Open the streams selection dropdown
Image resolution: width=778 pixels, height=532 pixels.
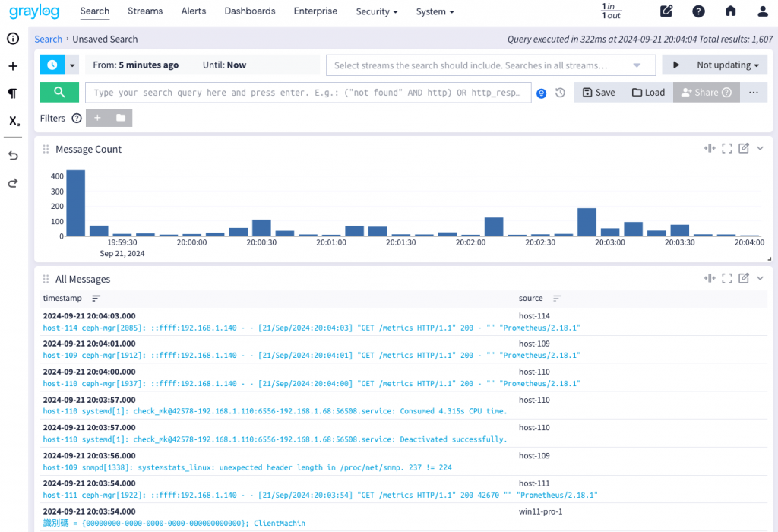(x=491, y=65)
